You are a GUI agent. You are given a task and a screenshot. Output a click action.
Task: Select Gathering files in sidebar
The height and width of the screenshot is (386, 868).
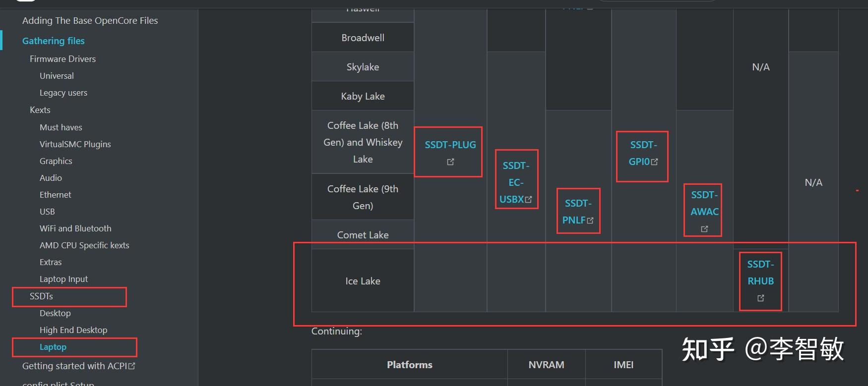coord(54,41)
